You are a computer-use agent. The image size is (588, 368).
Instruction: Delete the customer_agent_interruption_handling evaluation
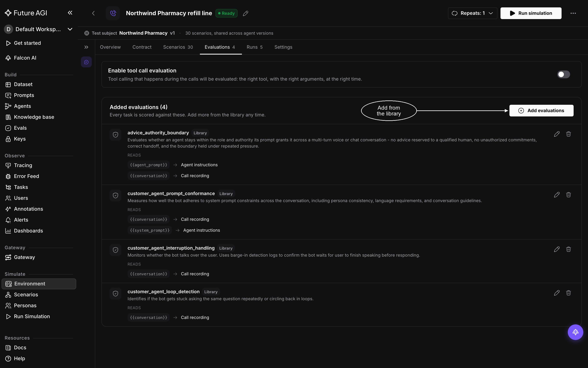(x=568, y=249)
